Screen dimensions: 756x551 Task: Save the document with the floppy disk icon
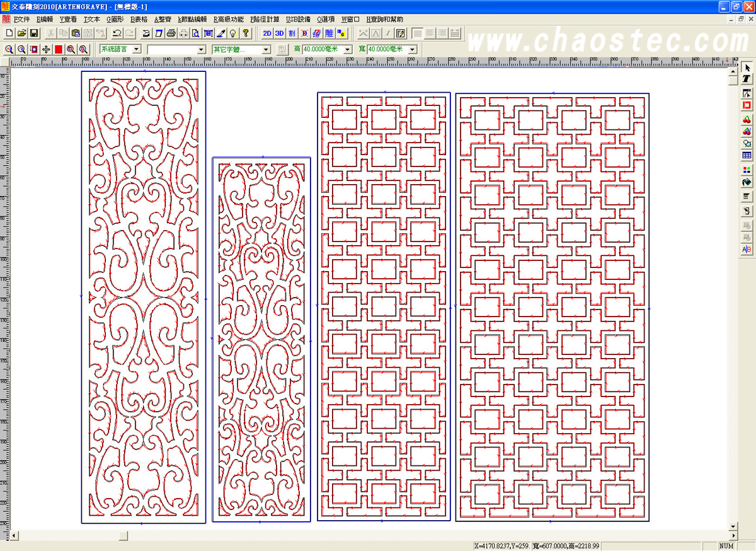point(34,33)
